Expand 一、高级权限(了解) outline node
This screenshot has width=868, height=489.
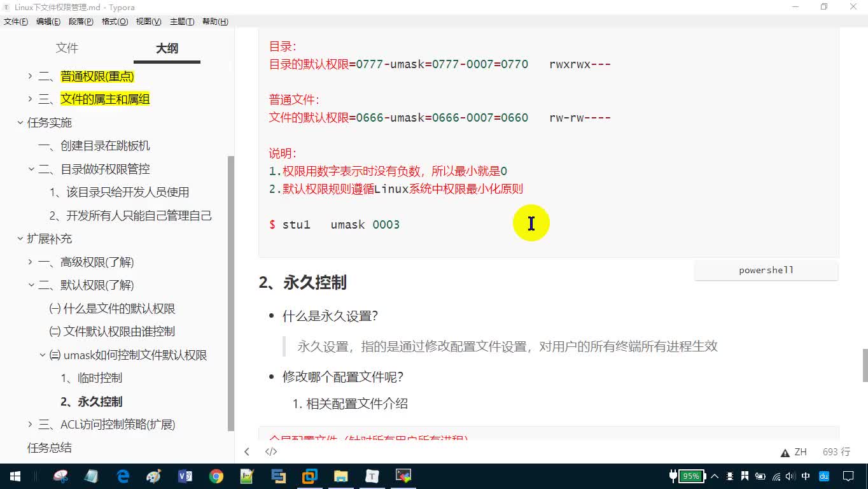pyautogui.click(x=30, y=262)
